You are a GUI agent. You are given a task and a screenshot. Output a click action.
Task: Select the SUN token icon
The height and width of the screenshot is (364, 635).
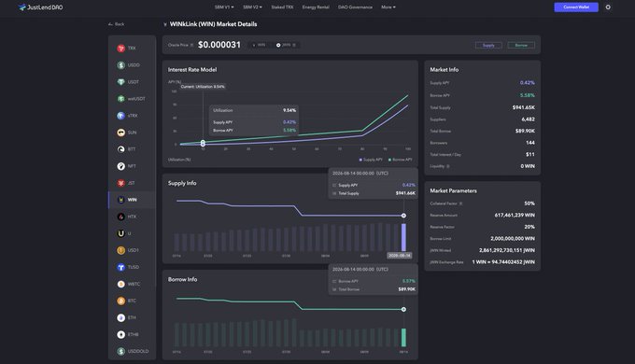point(120,133)
